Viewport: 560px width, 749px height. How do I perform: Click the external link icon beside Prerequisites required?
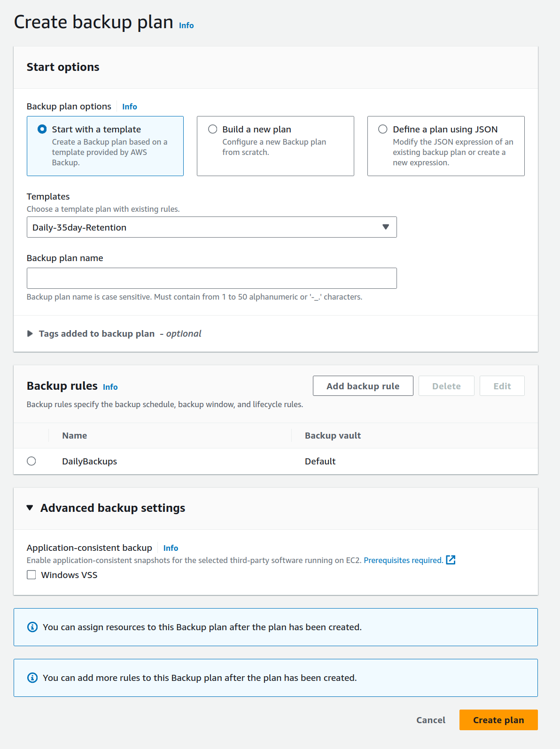[x=451, y=560]
